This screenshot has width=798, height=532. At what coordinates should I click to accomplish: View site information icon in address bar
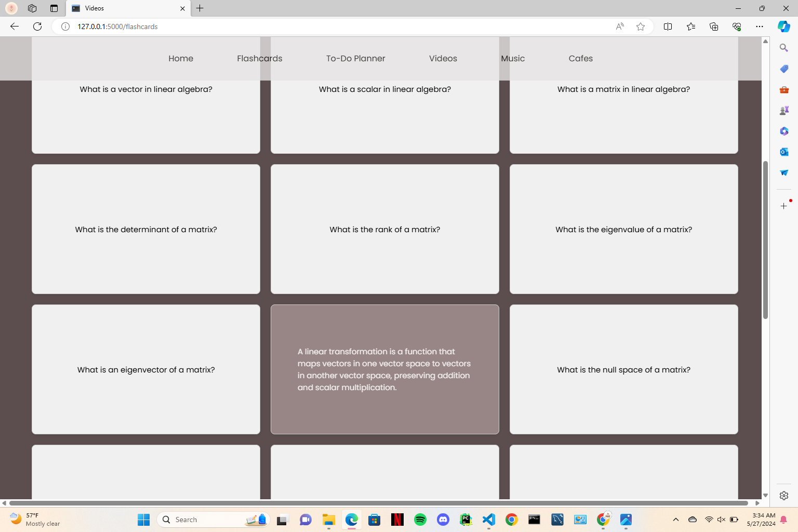coord(65,26)
